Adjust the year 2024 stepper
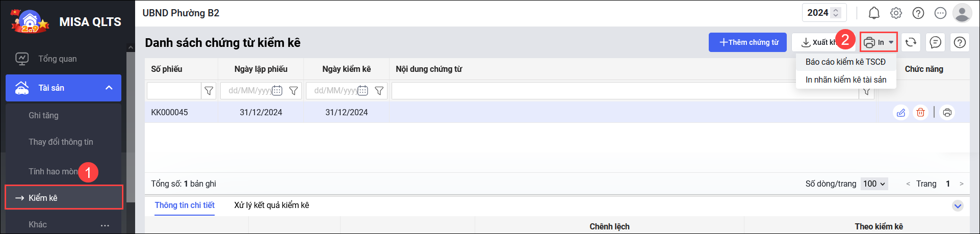980x234 pixels. pyautogui.click(x=836, y=13)
